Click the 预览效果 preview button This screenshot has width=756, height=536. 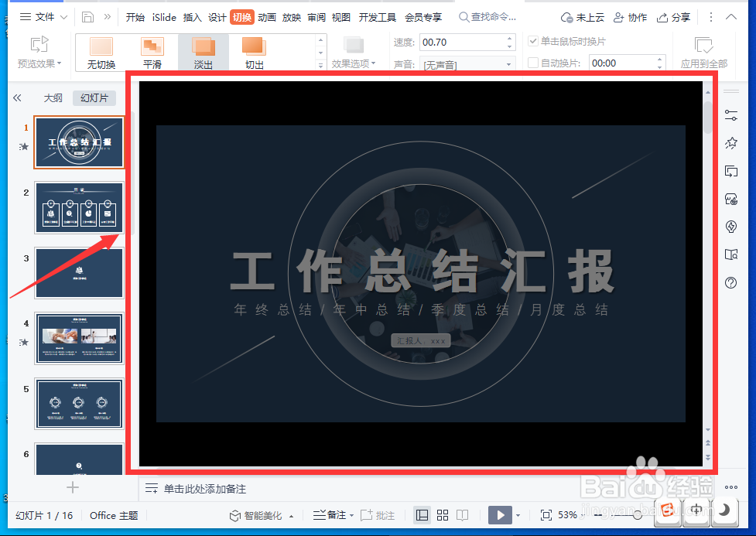[39, 52]
